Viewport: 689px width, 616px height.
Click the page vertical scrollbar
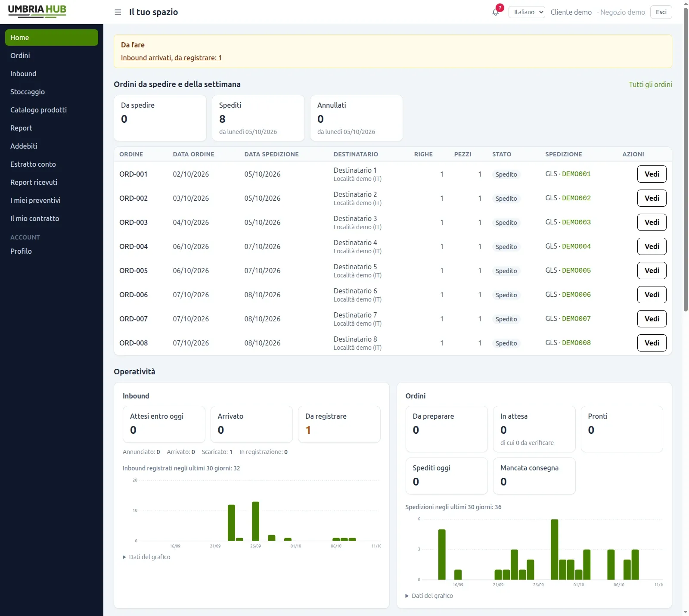pos(686,159)
